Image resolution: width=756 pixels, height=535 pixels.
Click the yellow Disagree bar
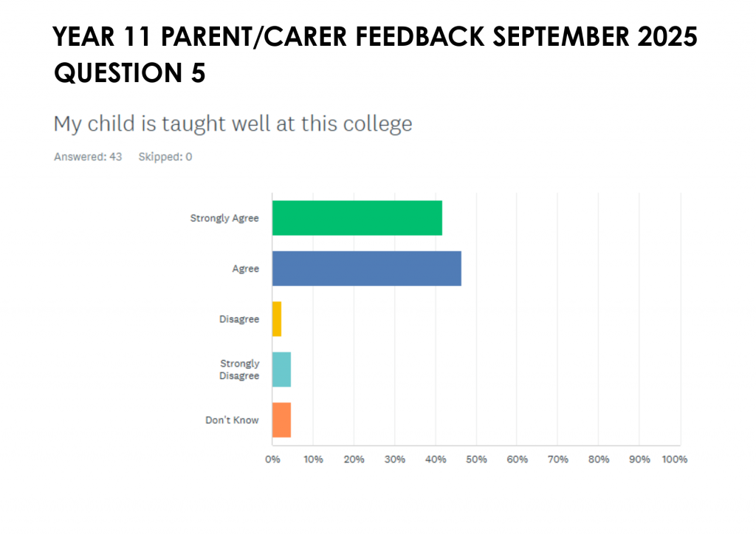(277, 319)
